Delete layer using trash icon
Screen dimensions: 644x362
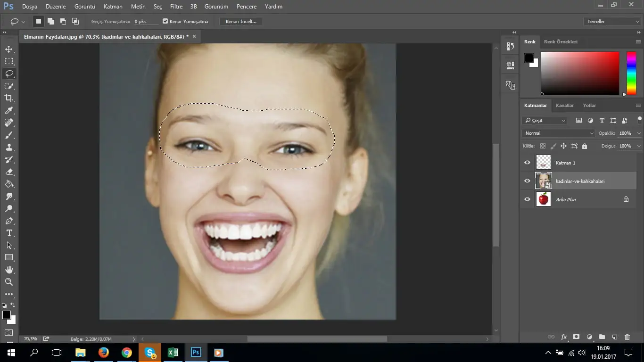point(627,337)
